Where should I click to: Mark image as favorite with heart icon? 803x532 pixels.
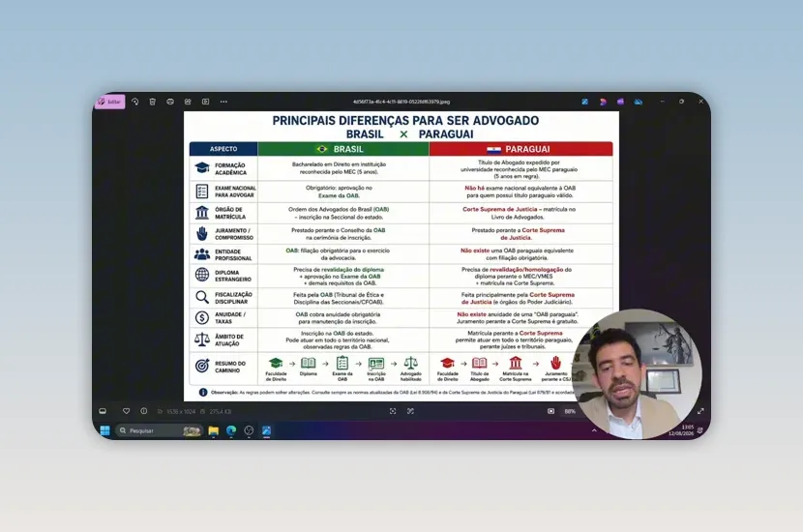coord(126,411)
